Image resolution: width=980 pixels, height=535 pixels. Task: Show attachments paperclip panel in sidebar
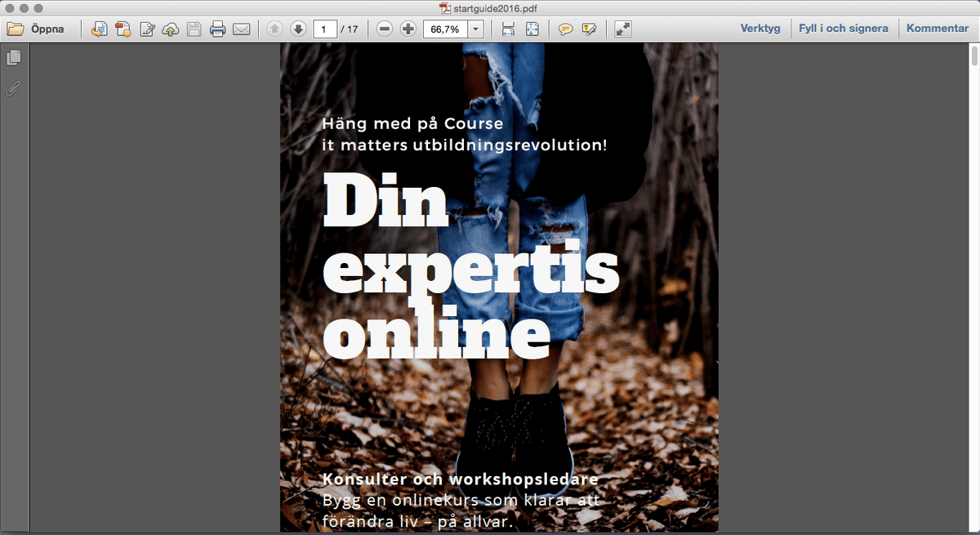tap(13, 87)
